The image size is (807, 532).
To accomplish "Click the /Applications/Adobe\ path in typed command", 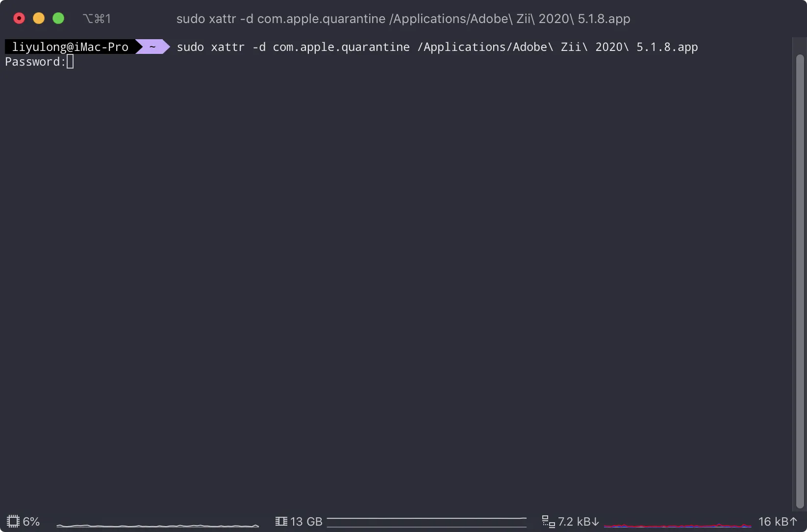I will 485,47.
